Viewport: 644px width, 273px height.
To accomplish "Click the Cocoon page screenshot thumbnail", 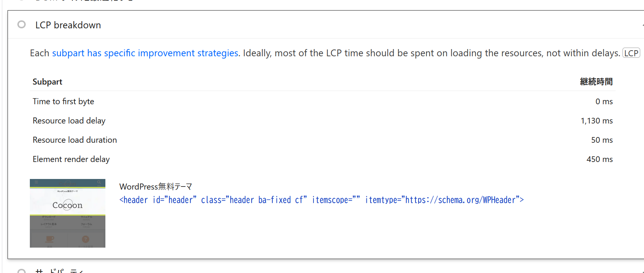I will [68, 213].
